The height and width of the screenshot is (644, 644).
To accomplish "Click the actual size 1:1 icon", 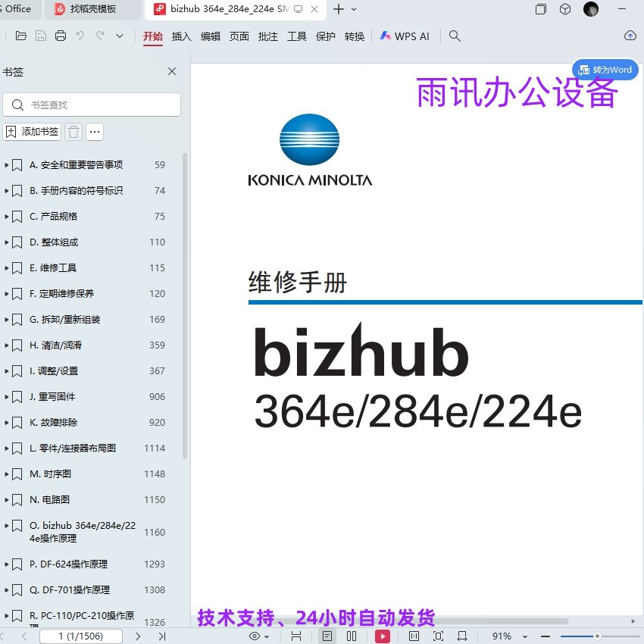I will [x=414, y=636].
